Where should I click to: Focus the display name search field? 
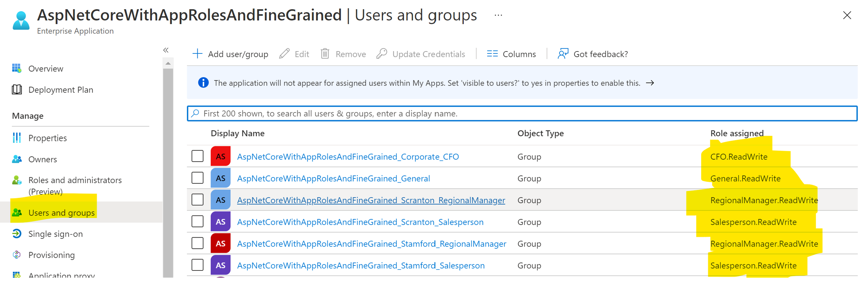click(522, 113)
